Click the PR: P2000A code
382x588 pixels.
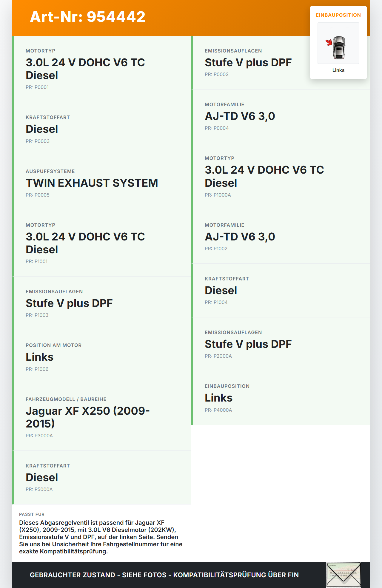(x=218, y=356)
